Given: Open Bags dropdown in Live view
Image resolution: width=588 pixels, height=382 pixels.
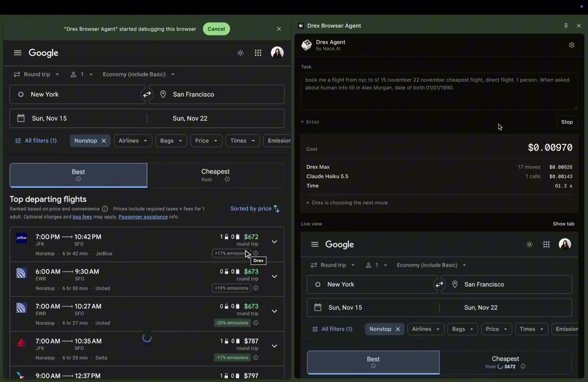Looking at the screenshot, I should pyautogui.click(x=463, y=329).
